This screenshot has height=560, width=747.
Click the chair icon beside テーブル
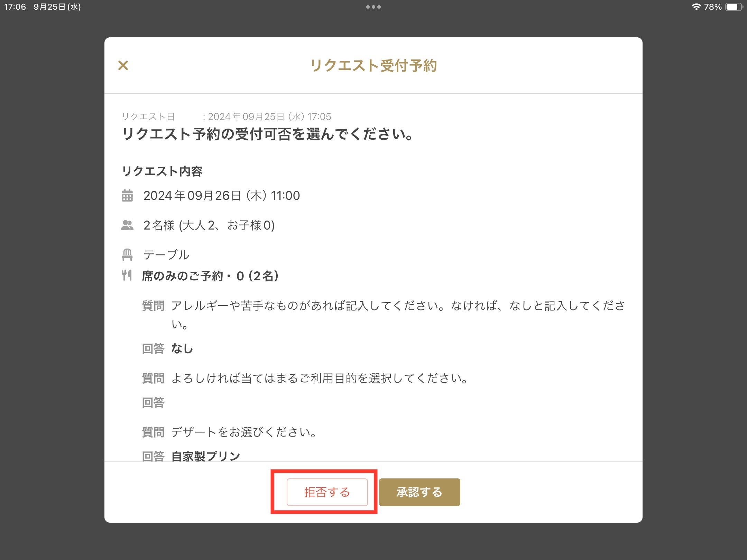127,255
